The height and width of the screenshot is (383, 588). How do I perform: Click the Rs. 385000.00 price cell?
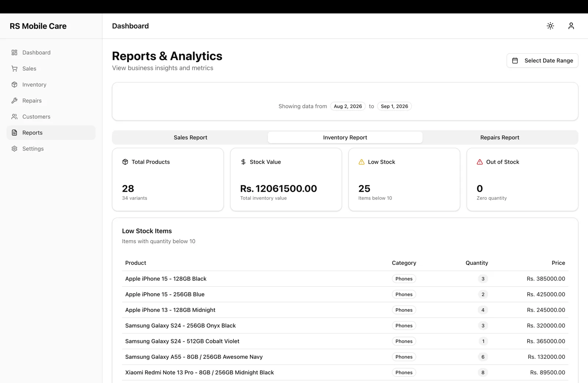coord(546,279)
